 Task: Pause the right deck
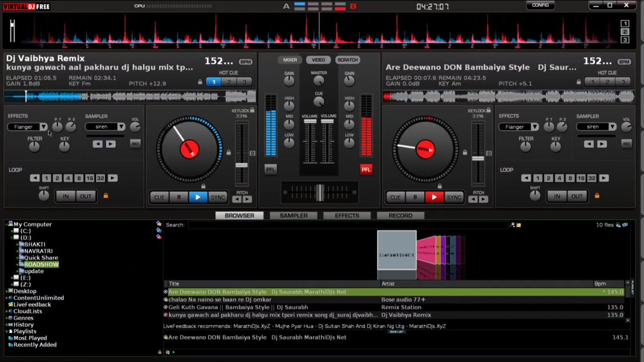[x=415, y=197]
